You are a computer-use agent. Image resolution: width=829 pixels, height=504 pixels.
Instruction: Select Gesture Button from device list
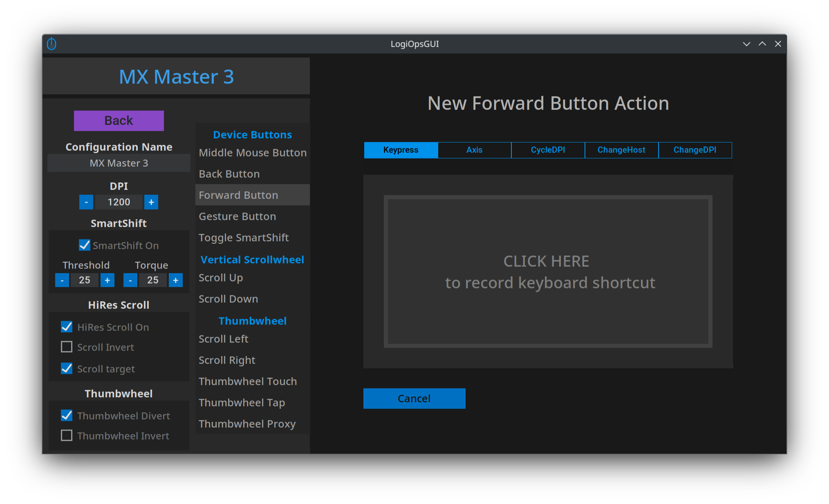point(237,216)
